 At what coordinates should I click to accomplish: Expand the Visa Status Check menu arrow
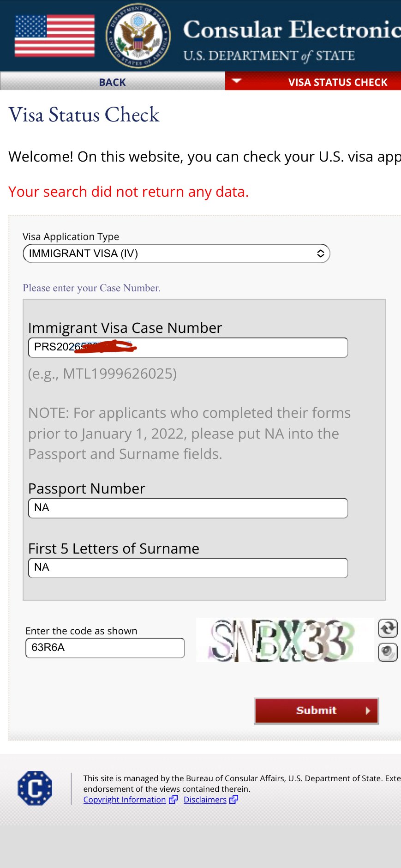pos(236,81)
